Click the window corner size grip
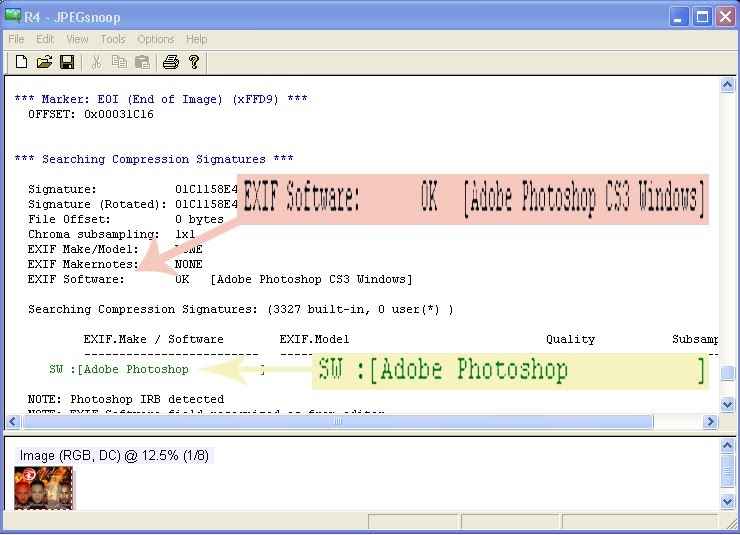740x535 pixels. (x=731, y=522)
